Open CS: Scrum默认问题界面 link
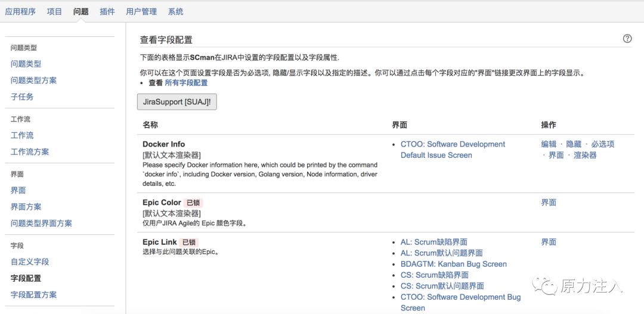 point(442,286)
